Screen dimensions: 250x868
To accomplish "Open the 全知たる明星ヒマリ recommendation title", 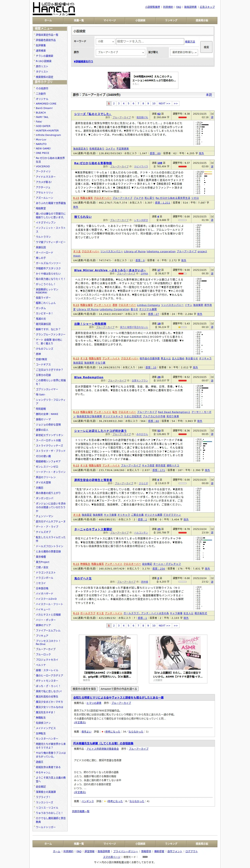I will pyautogui.click(x=118, y=698).
